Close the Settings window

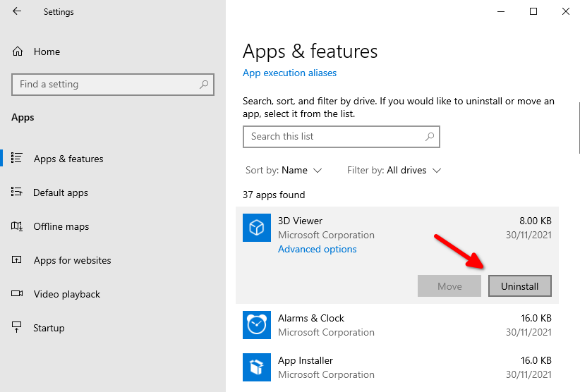(x=566, y=11)
